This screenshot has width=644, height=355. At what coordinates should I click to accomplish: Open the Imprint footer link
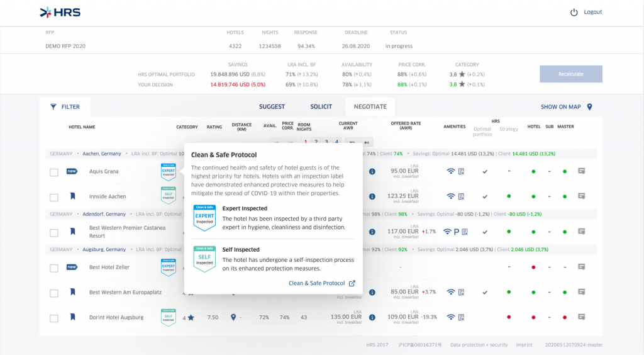[524, 345]
